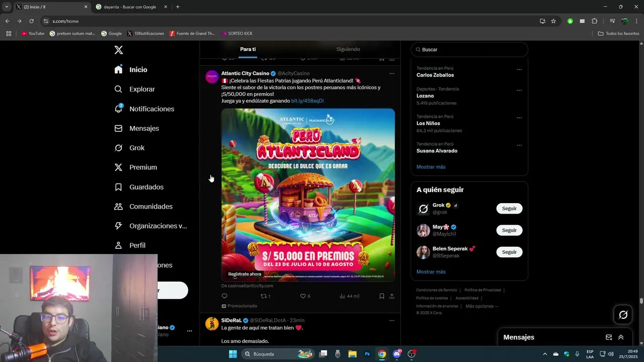
Task: Open Mensajes in the sidebar
Action: point(136,128)
